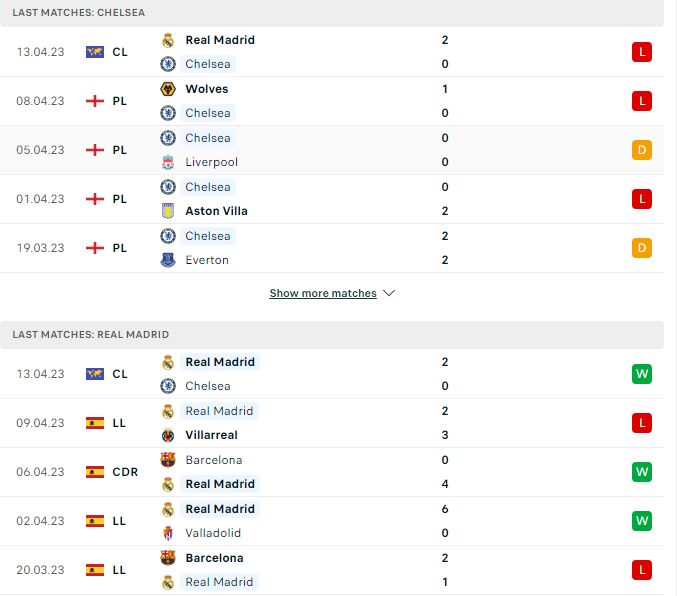The image size is (677, 596).
Task: Click the red L badge for the Wolves match
Action: point(642,101)
